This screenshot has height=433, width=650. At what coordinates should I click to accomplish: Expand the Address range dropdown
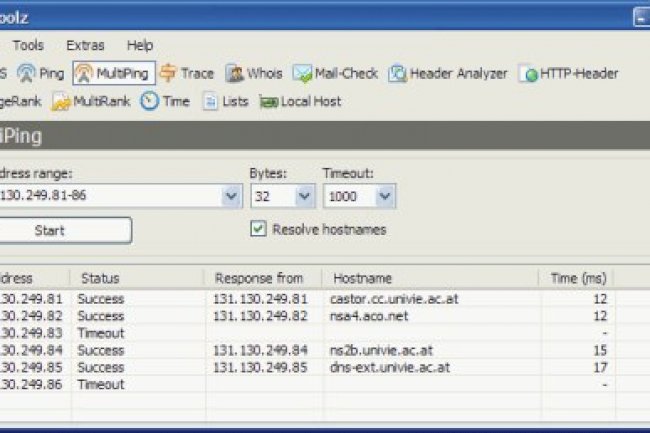[231, 196]
